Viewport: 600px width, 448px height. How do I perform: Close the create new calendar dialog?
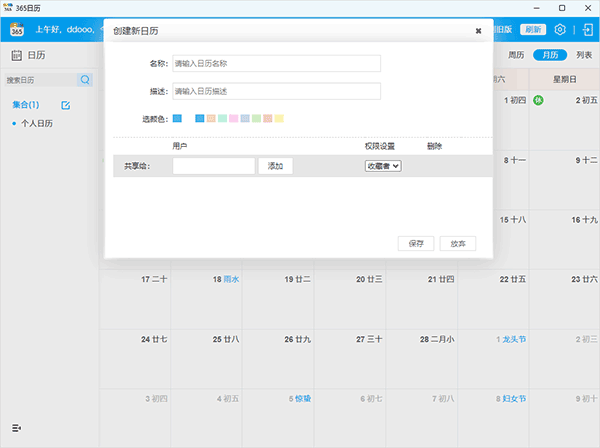coord(478,31)
